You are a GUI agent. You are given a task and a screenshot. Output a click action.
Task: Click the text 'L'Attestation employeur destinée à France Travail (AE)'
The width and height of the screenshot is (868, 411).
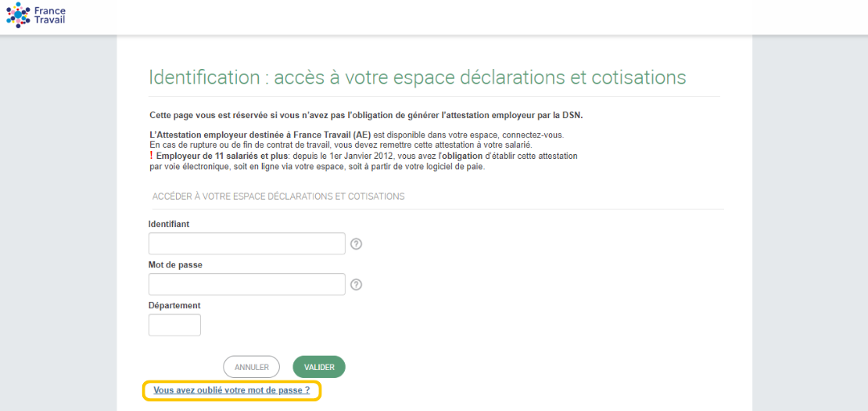(x=260, y=136)
